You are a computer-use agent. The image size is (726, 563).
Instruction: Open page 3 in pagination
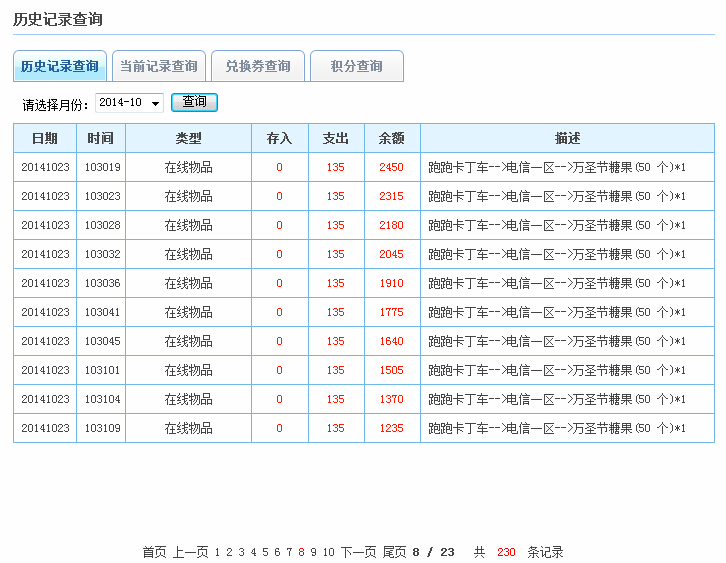coord(241,552)
